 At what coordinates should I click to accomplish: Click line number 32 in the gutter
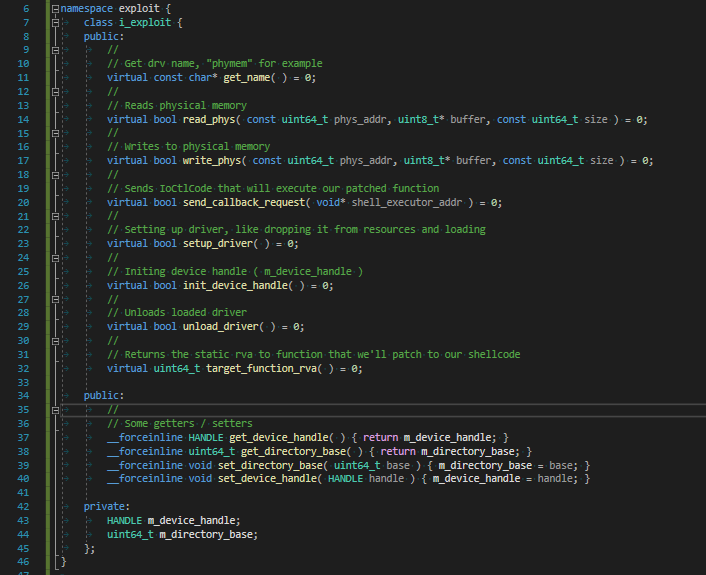click(22, 368)
